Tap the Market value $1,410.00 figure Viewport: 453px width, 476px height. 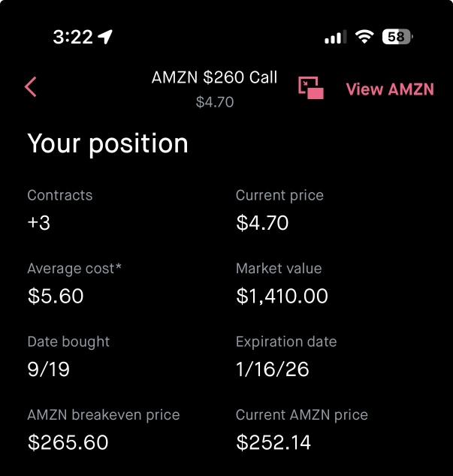pos(282,296)
